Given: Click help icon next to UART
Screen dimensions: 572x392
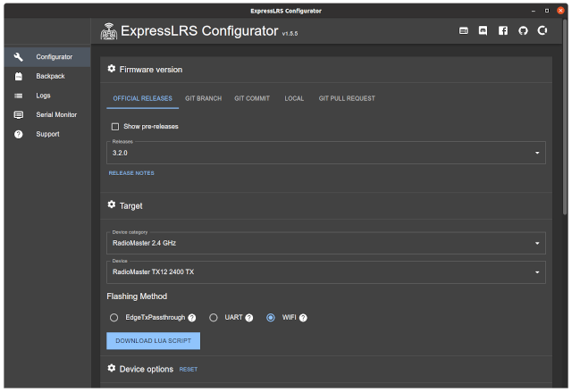Looking at the screenshot, I should pyautogui.click(x=249, y=318).
